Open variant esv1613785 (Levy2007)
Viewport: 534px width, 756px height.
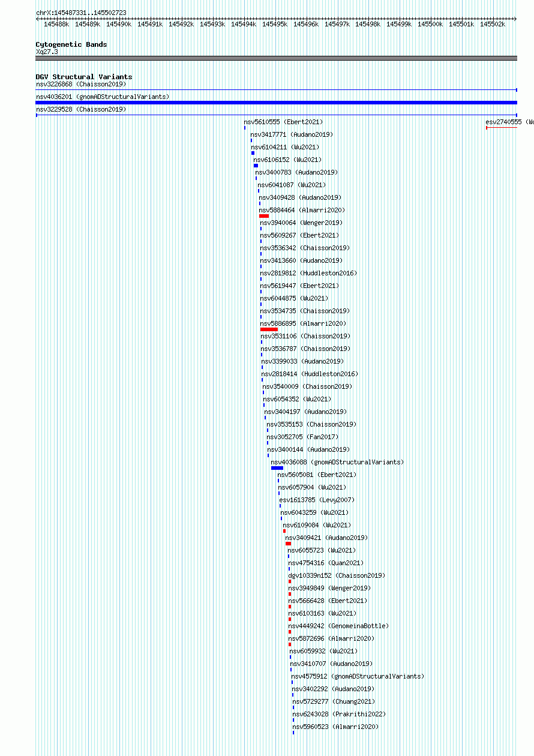[317, 500]
